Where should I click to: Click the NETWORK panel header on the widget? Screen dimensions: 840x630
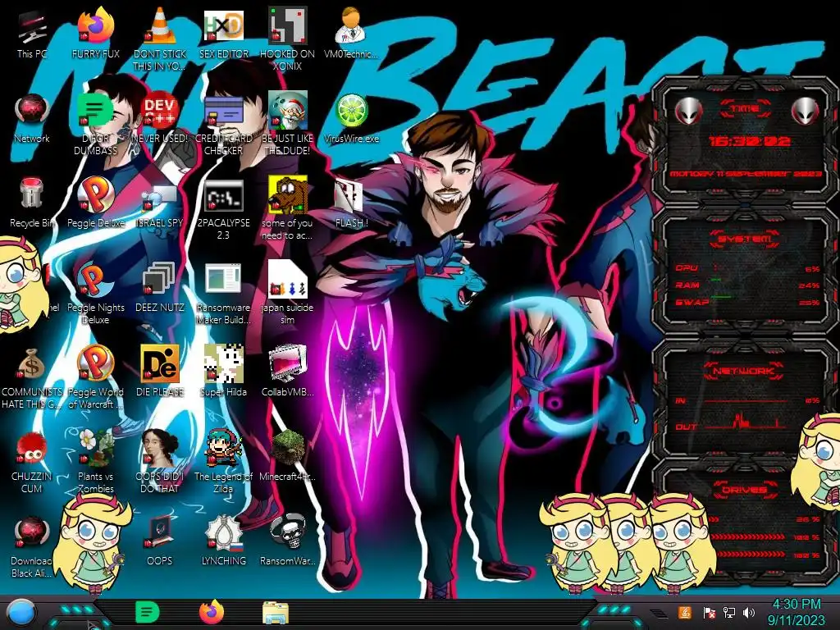(743, 371)
